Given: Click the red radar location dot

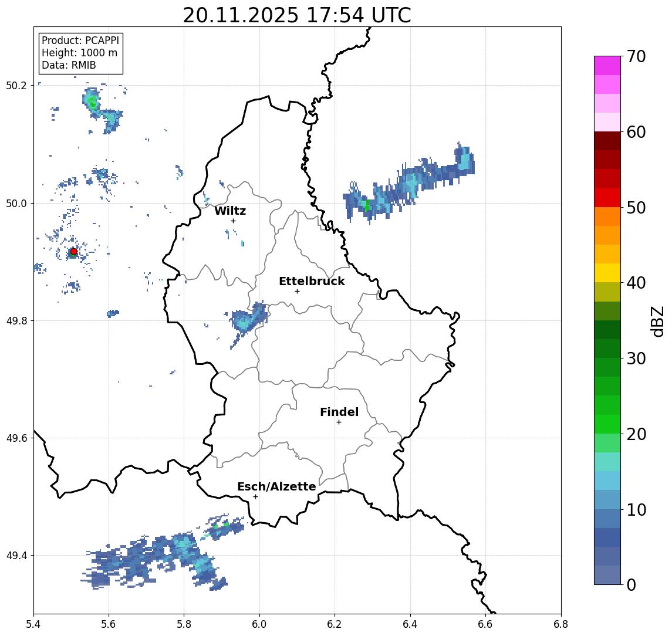Looking at the screenshot, I should pyautogui.click(x=74, y=252).
